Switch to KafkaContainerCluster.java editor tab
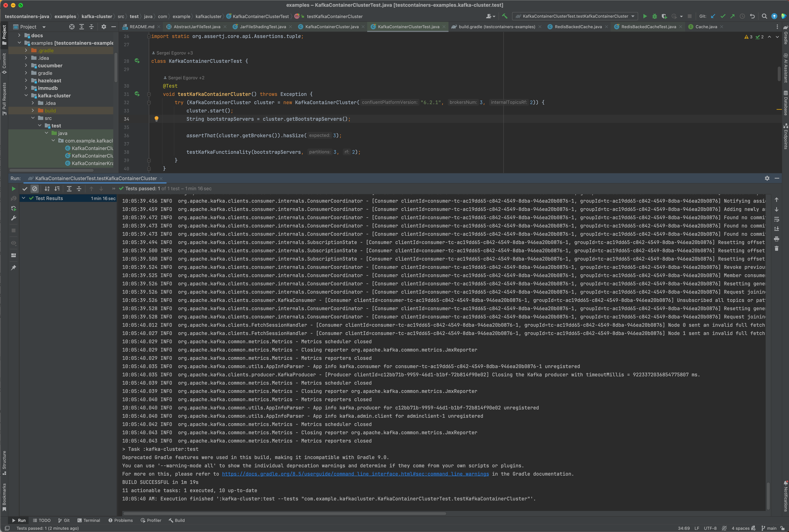The image size is (789, 532). tap(331, 27)
